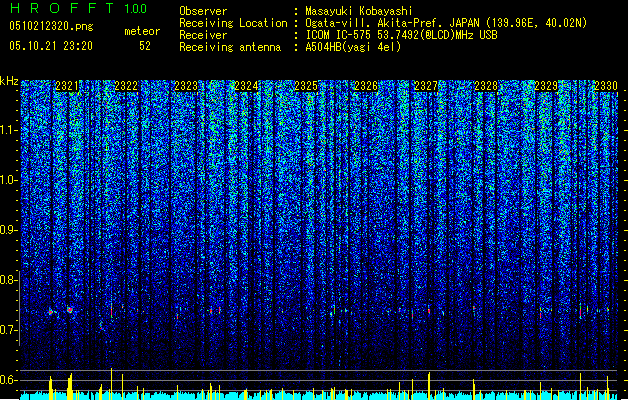The image size is (629, 400).
Task: Click the 0.8 kHz axis label
Action: [x=9, y=280]
